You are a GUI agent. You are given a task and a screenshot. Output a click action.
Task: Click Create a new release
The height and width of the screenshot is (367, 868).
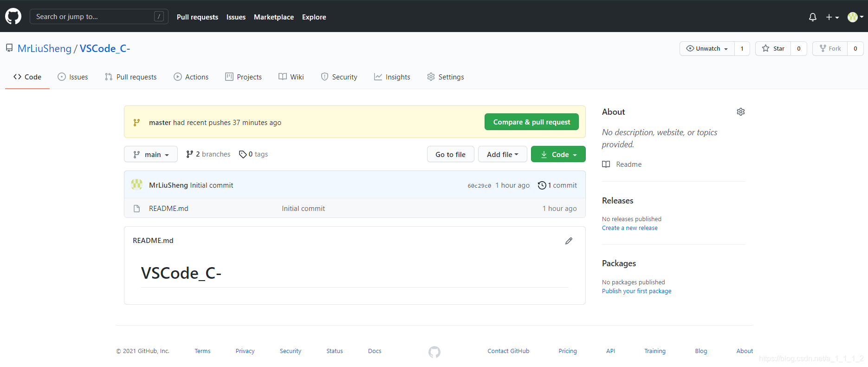630,228
